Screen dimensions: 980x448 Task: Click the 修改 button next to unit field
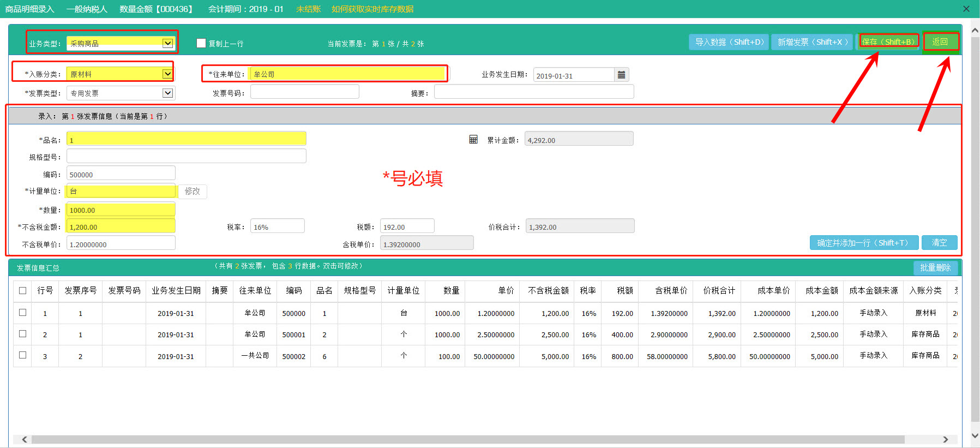click(193, 191)
